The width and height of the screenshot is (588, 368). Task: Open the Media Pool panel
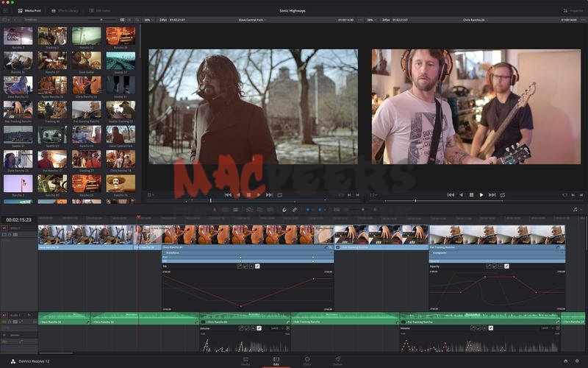[31, 10]
